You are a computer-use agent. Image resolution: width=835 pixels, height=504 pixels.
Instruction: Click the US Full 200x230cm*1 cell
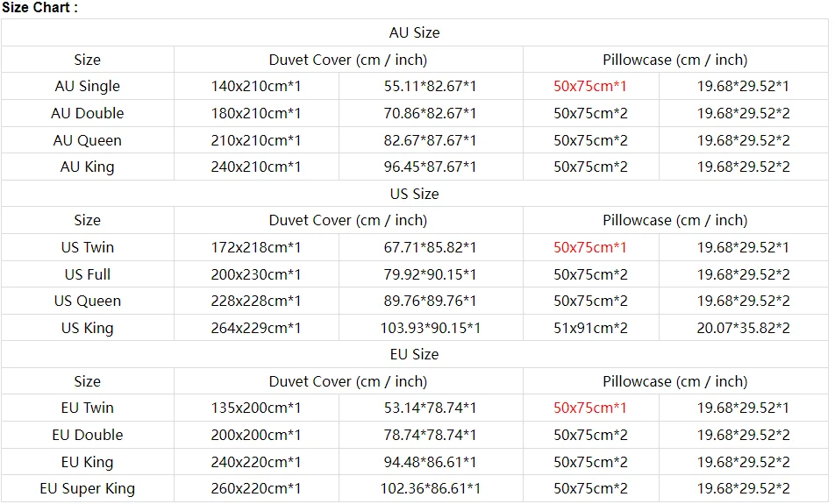point(256,274)
